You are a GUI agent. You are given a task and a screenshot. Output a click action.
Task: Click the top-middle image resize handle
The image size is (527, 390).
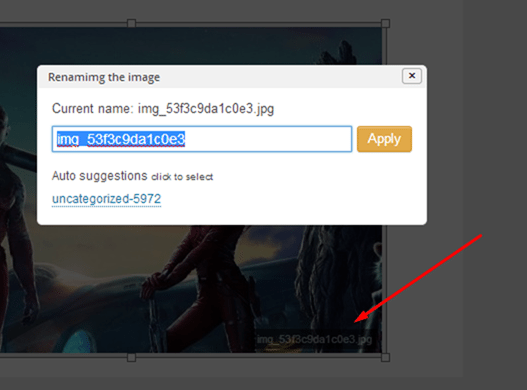pos(131,24)
